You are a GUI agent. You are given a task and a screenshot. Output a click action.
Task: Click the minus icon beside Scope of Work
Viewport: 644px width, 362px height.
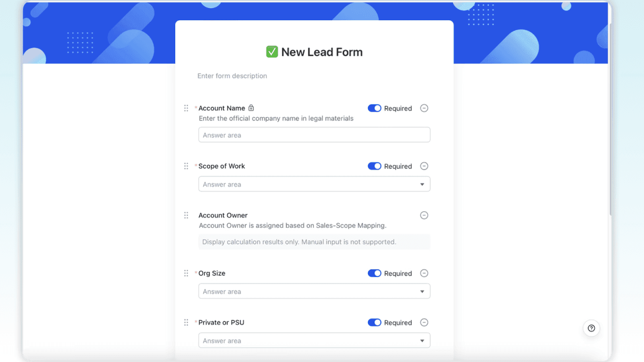(424, 166)
